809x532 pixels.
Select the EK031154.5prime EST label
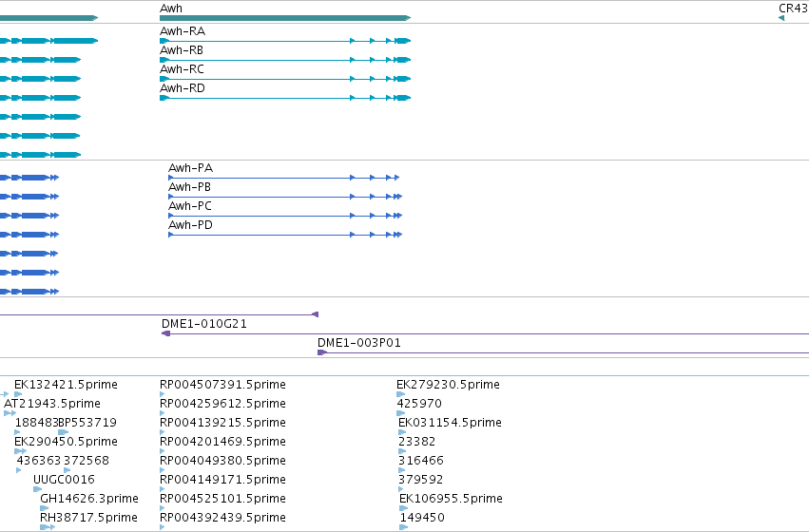click(450, 423)
